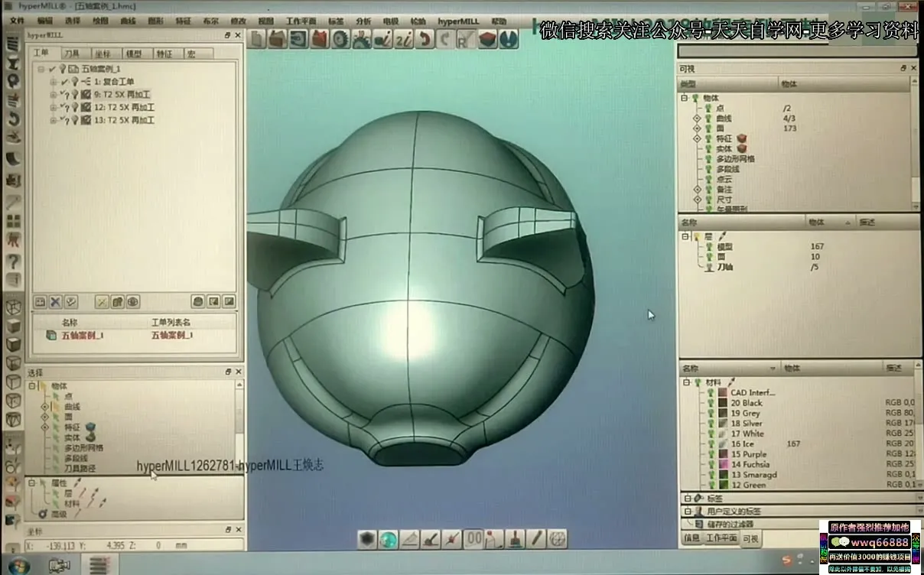Expand the 1: 复合工单 tree node
This screenshot has width=924, height=575.
pyautogui.click(x=53, y=82)
